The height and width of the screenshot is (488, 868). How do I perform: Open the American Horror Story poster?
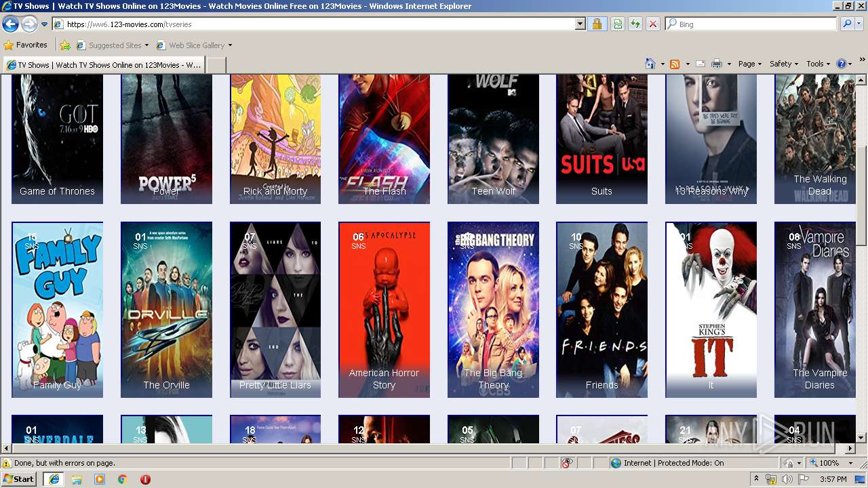(384, 310)
